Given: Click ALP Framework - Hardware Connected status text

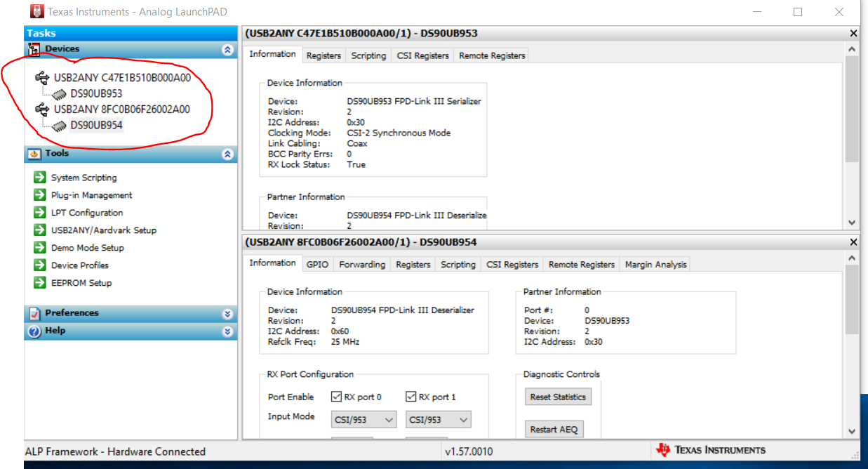Looking at the screenshot, I should 115,451.
